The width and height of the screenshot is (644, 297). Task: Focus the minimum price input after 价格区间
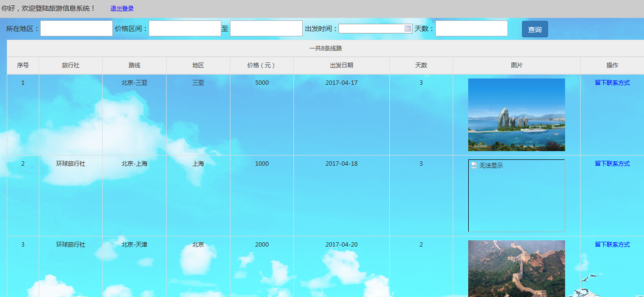pos(185,28)
